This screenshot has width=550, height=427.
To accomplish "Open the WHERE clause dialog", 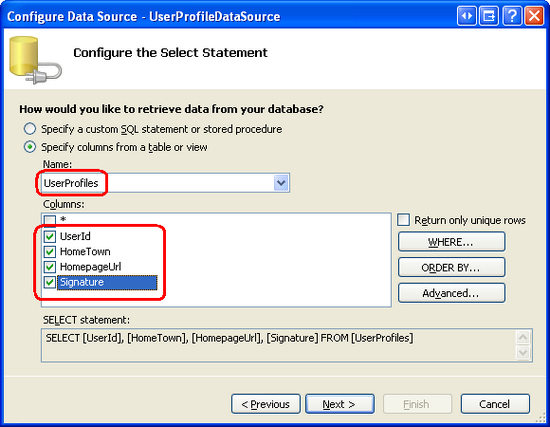I will [451, 242].
